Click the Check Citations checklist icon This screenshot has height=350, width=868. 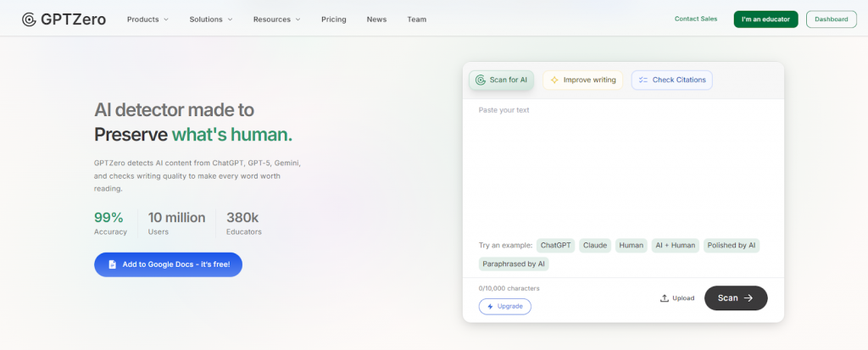tap(643, 80)
